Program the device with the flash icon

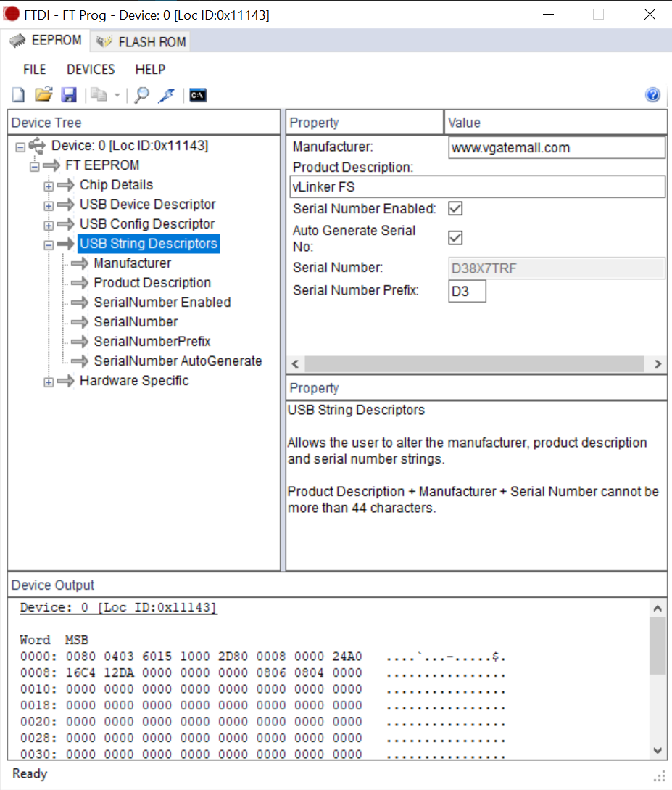coord(167,94)
